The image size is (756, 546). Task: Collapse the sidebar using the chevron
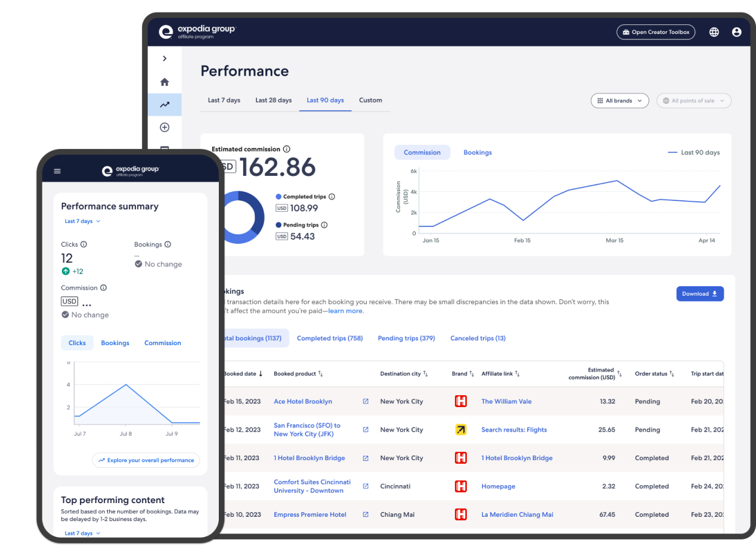pyautogui.click(x=165, y=58)
